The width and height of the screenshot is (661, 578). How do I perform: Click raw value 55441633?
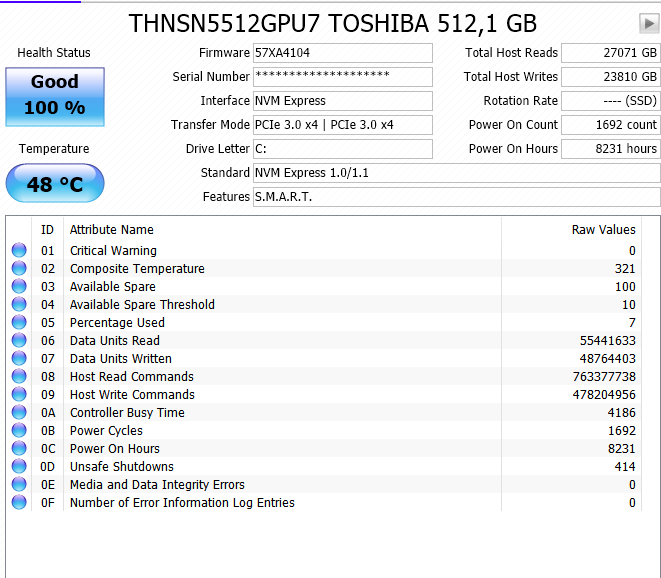point(607,341)
